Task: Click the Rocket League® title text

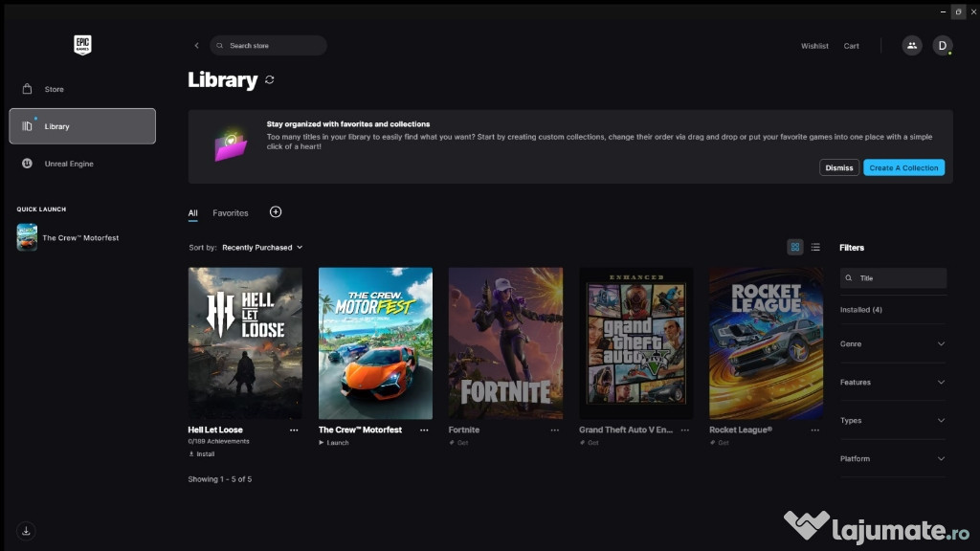Action: tap(741, 430)
